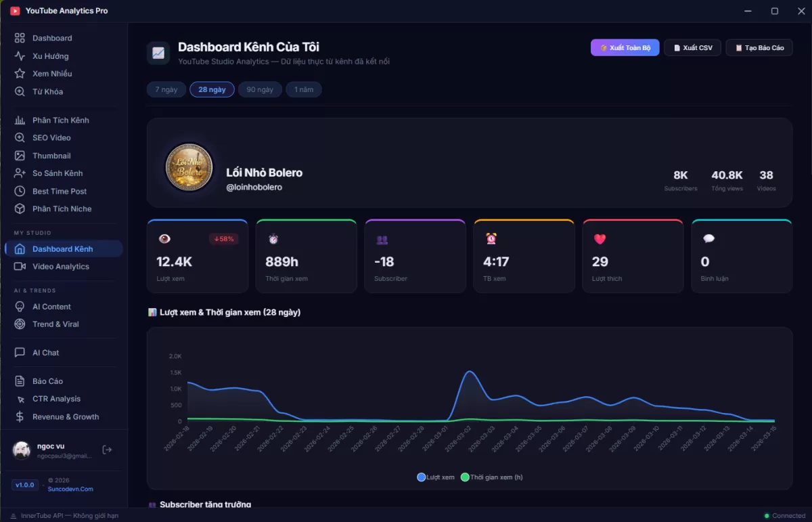Open Best Time Post analyzer
Screen dimensions: 812x522
[60, 191]
